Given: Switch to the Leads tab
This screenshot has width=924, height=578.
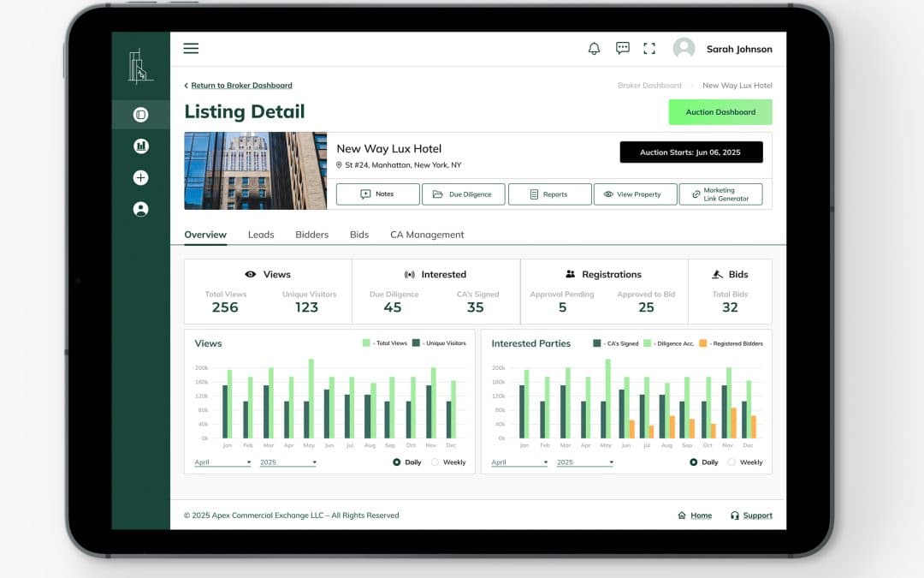Looking at the screenshot, I should click(x=261, y=235).
